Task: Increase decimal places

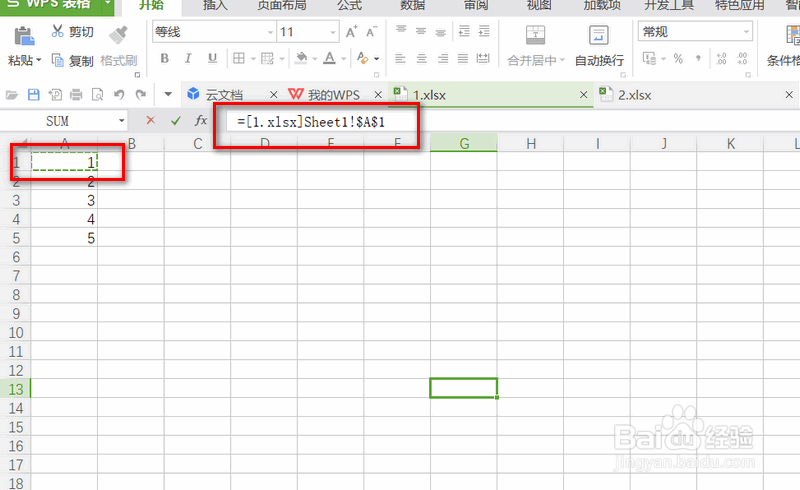Action: pyautogui.click(x=721, y=58)
